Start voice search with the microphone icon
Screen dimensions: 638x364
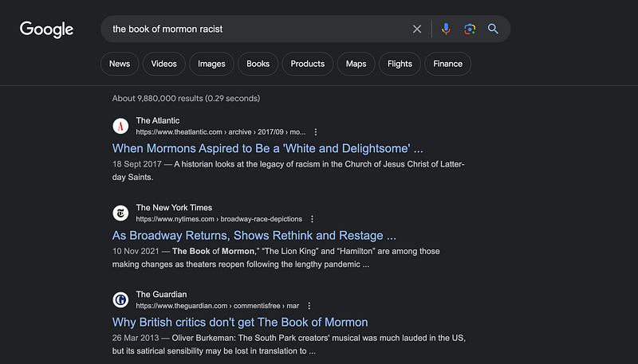446,29
